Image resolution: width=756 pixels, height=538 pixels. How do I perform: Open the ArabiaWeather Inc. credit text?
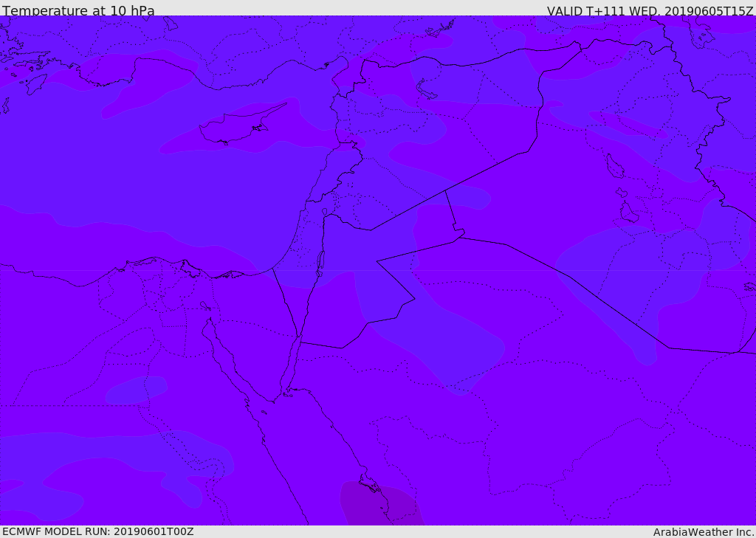704,532
